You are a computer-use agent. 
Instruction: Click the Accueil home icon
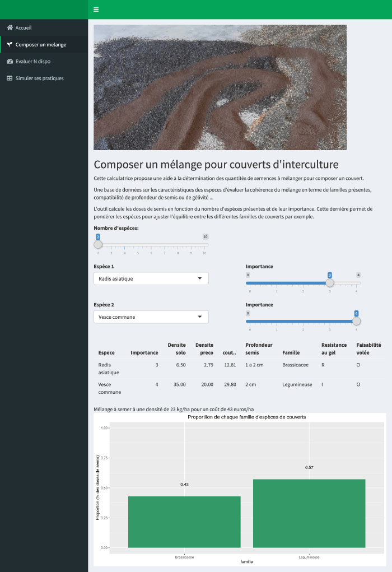pos(10,27)
